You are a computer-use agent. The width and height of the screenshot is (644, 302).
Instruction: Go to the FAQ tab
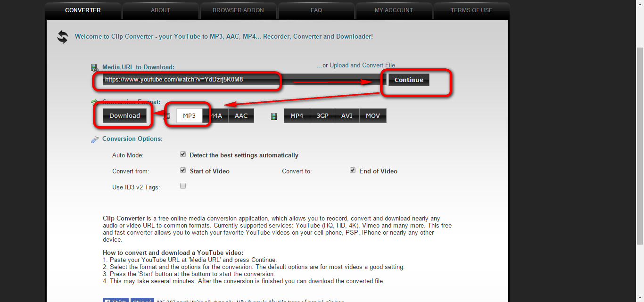316,10
